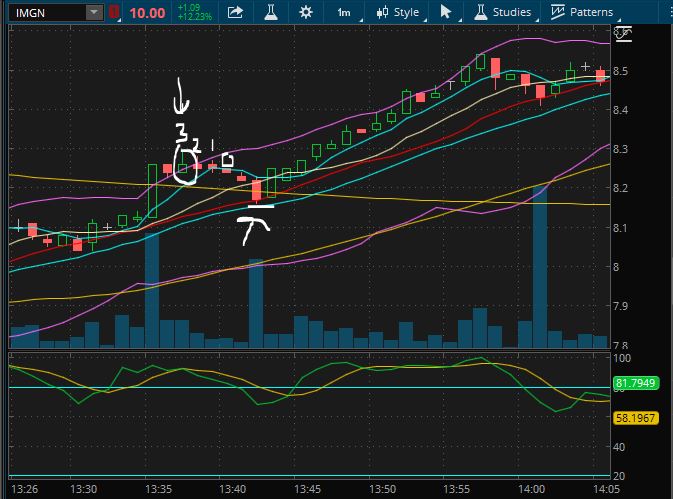Screen dimensions: 673x499
Task: Click the 8.3 price axis label
Action: click(x=620, y=149)
